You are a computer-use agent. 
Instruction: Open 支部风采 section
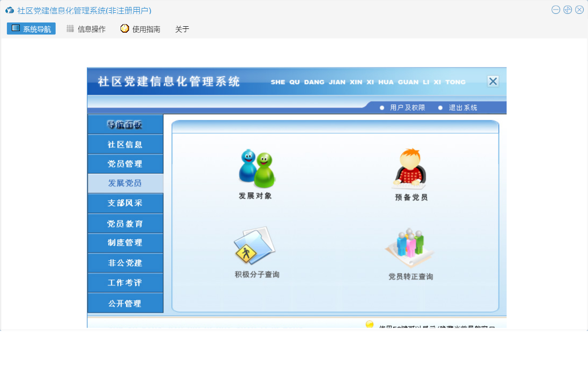coord(125,203)
